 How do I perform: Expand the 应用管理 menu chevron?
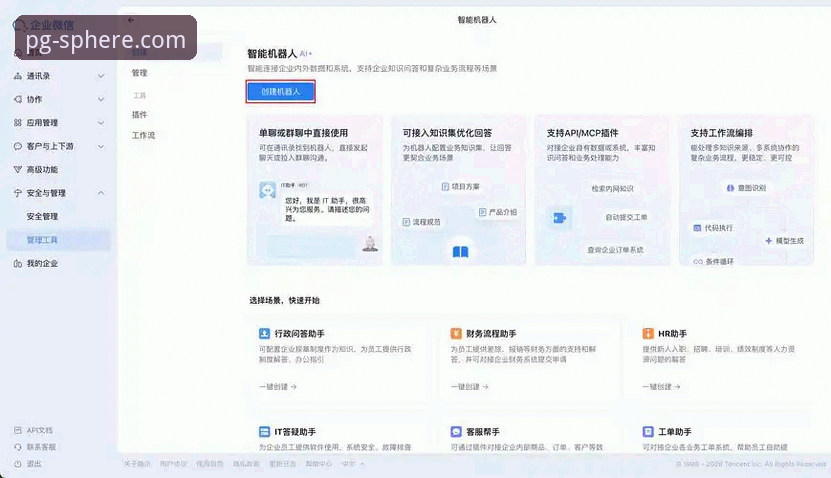[x=101, y=123]
